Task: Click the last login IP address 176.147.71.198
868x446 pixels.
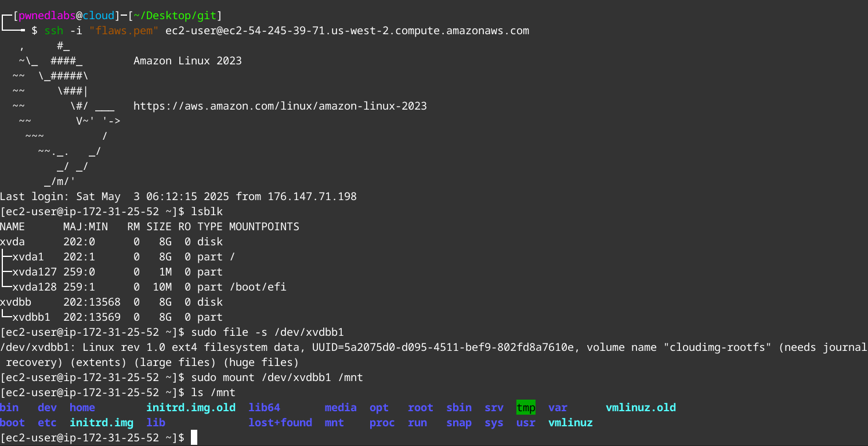Action: pos(312,197)
